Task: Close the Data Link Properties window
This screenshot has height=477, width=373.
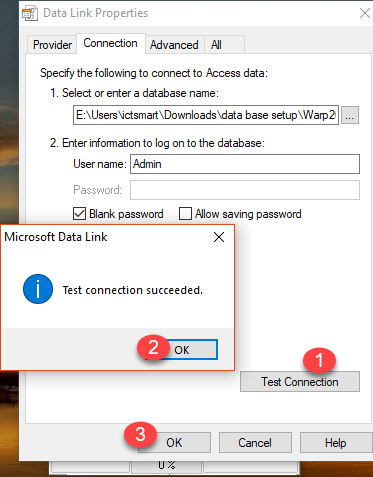Action: [x=365, y=13]
